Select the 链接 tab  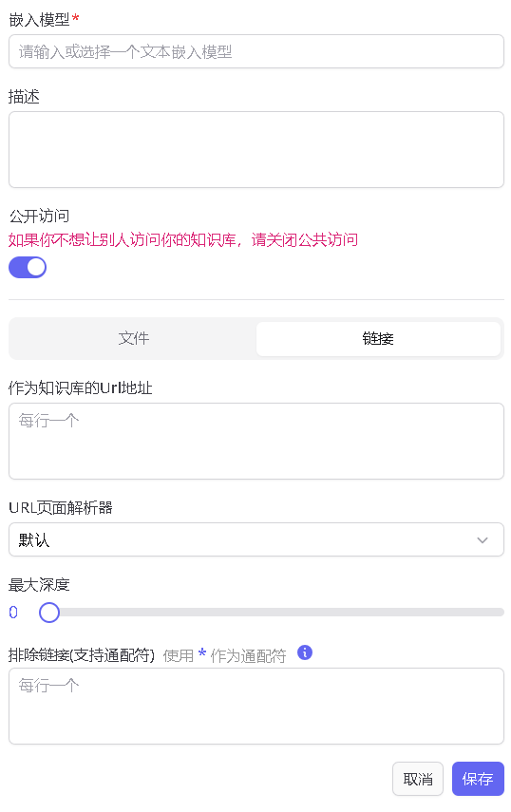378,338
